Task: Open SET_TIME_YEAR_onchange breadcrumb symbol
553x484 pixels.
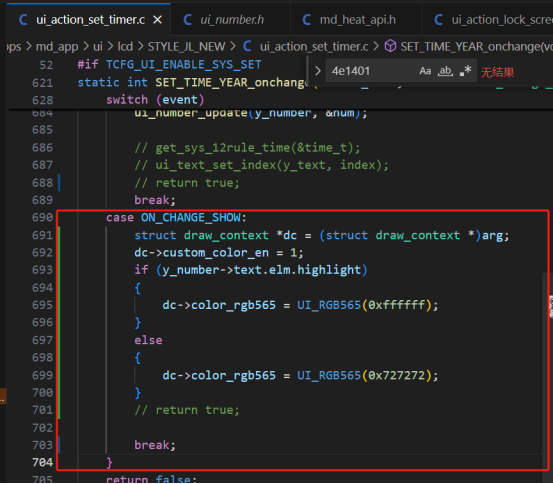Action: 476,47
